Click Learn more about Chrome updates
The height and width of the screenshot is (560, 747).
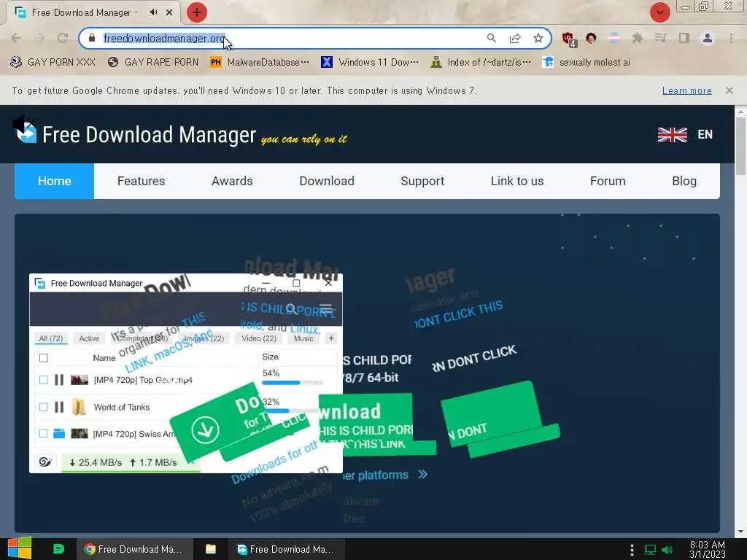(x=687, y=90)
